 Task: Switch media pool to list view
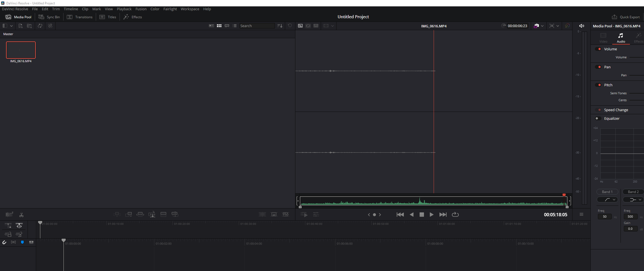tap(235, 26)
